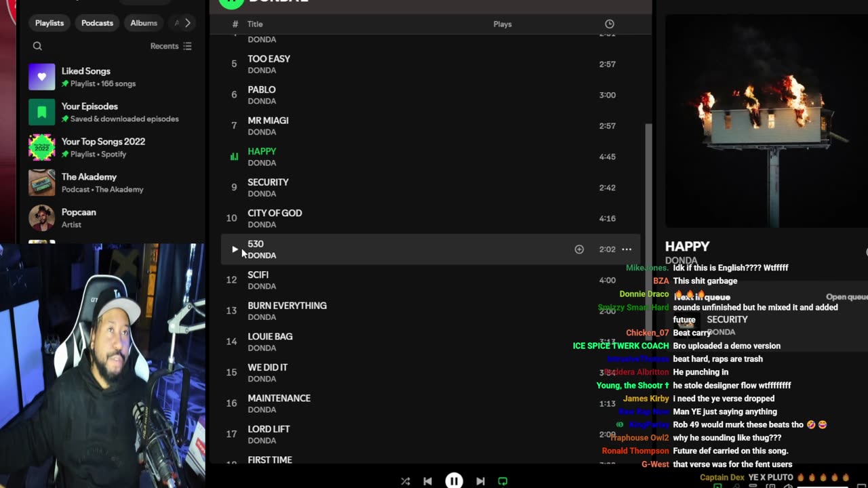Skip to previous track

coord(427,481)
